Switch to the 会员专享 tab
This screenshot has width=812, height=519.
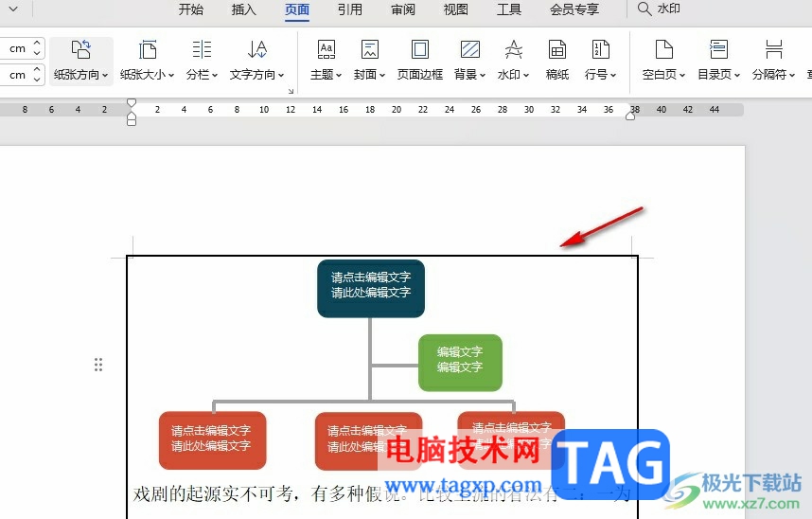[574, 9]
